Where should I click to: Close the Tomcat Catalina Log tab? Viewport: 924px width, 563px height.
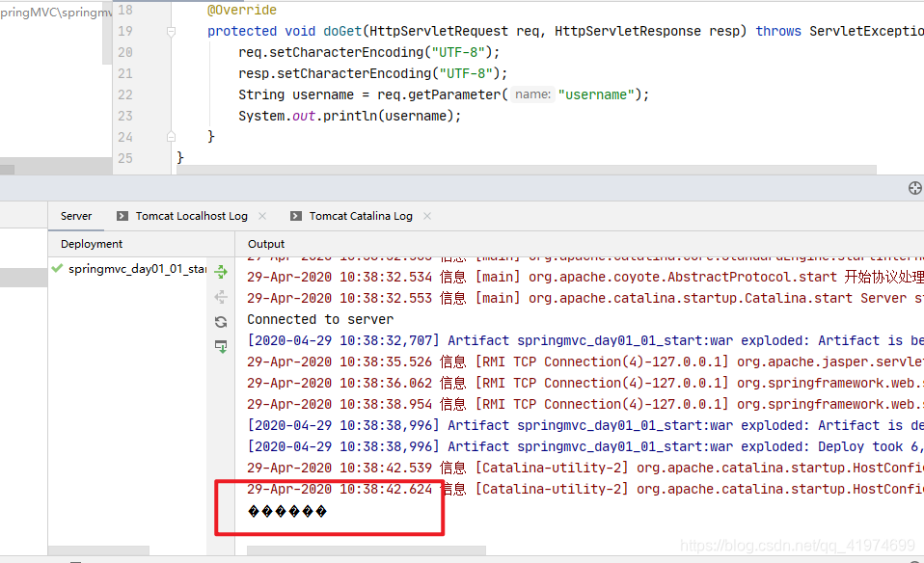427,216
